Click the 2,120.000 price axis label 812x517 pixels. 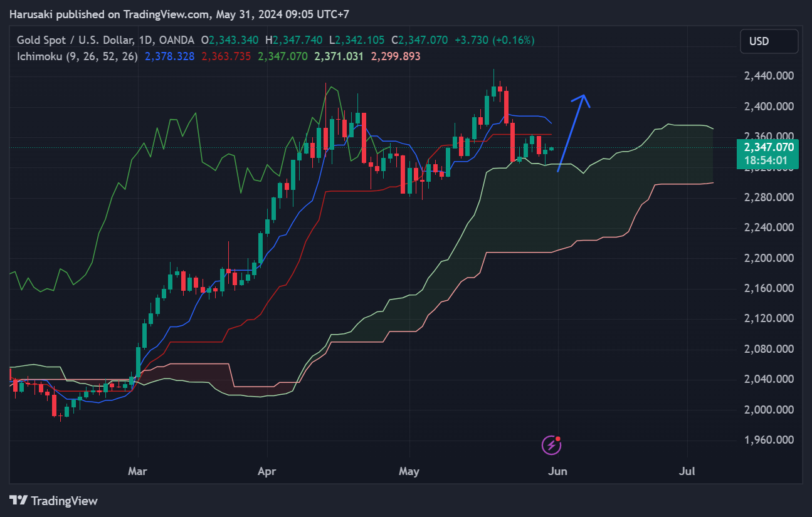(769, 319)
